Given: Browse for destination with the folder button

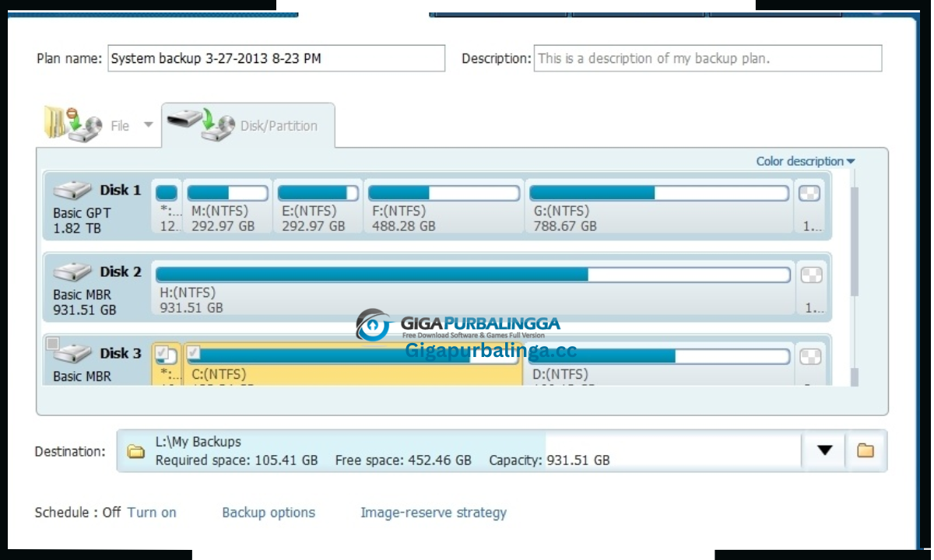Looking at the screenshot, I should tap(866, 450).
